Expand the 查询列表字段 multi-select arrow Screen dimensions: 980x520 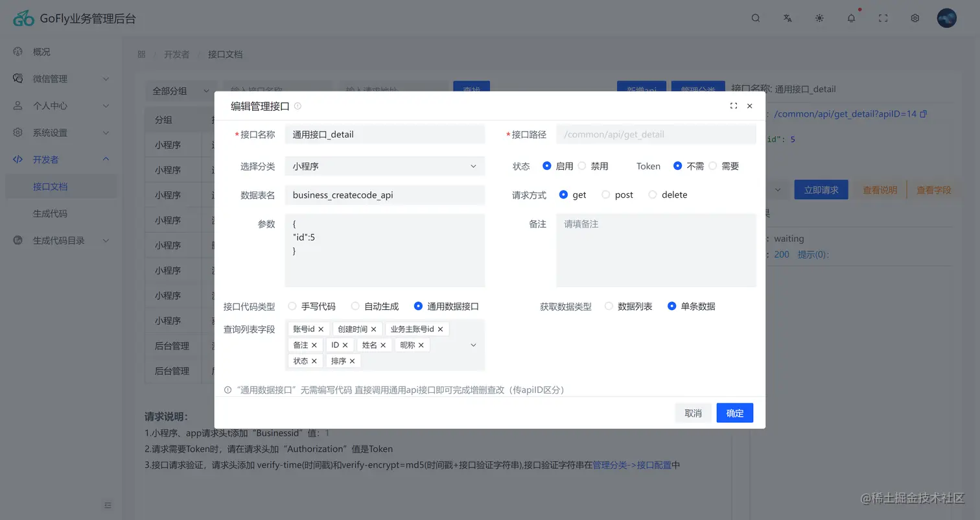click(x=473, y=345)
